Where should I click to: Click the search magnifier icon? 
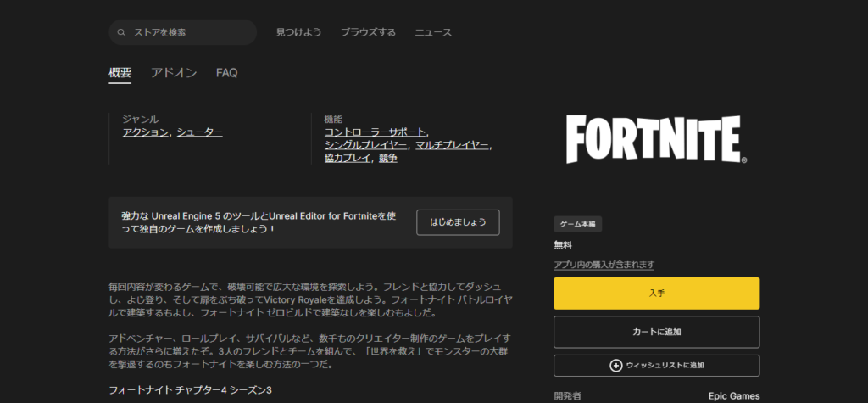pyautogui.click(x=121, y=32)
